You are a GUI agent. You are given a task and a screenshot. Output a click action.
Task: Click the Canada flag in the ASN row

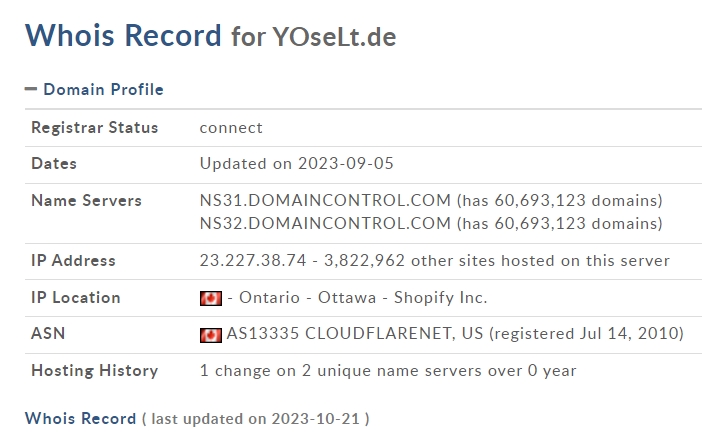pos(211,335)
